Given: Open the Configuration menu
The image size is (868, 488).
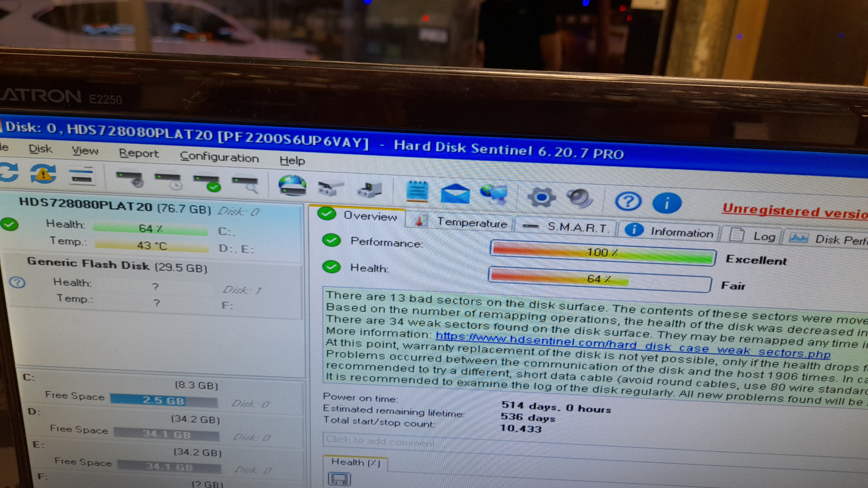Looking at the screenshot, I should point(219,157).
